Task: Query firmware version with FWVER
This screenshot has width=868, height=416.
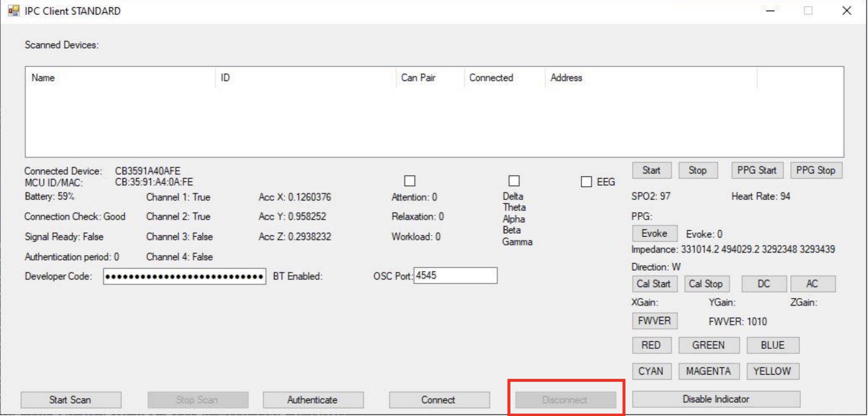Action: pyautogui.click(x=654, y=321)
